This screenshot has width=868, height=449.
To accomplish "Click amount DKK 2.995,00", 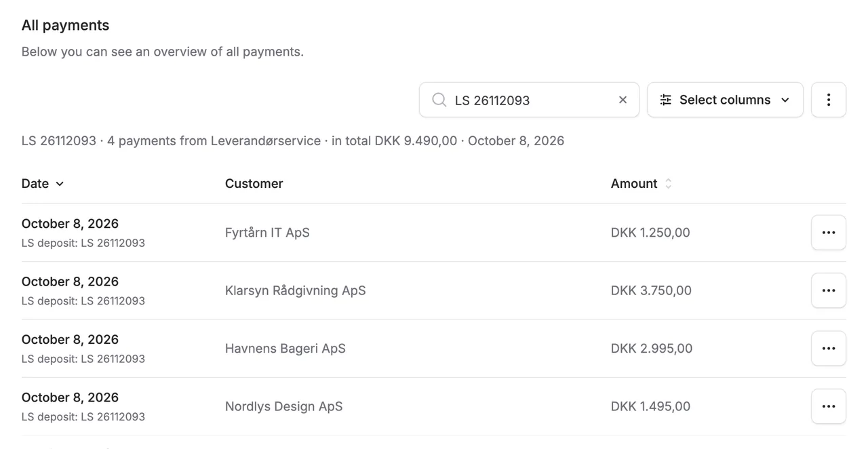I will point(652,349).
